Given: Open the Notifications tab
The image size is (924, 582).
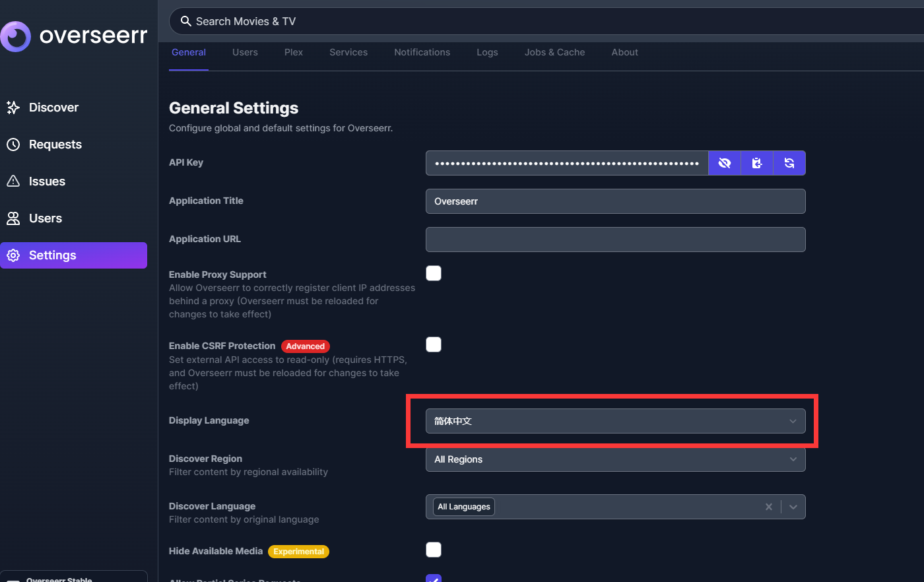Looking at the screenshot, I should (x=422, y=52).
